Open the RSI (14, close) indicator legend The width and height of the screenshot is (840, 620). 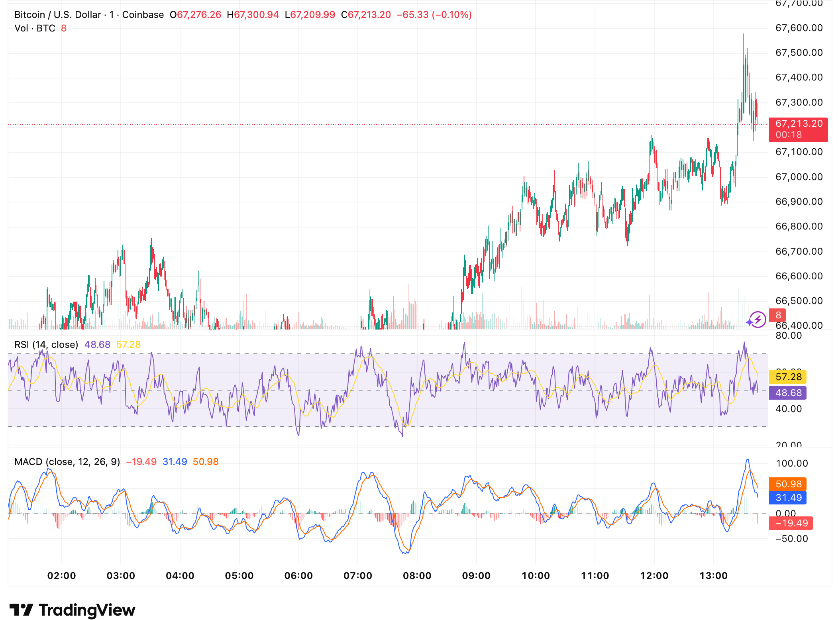(46, 344)
